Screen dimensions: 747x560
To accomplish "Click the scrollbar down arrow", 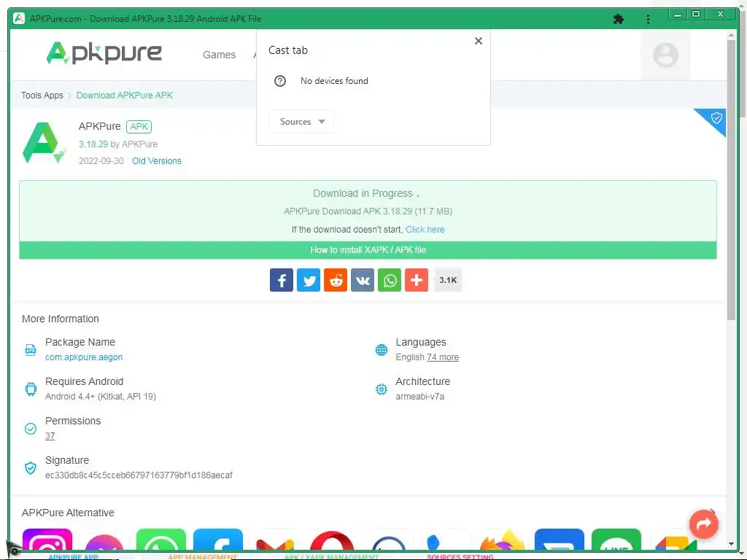I will point(731,543).
